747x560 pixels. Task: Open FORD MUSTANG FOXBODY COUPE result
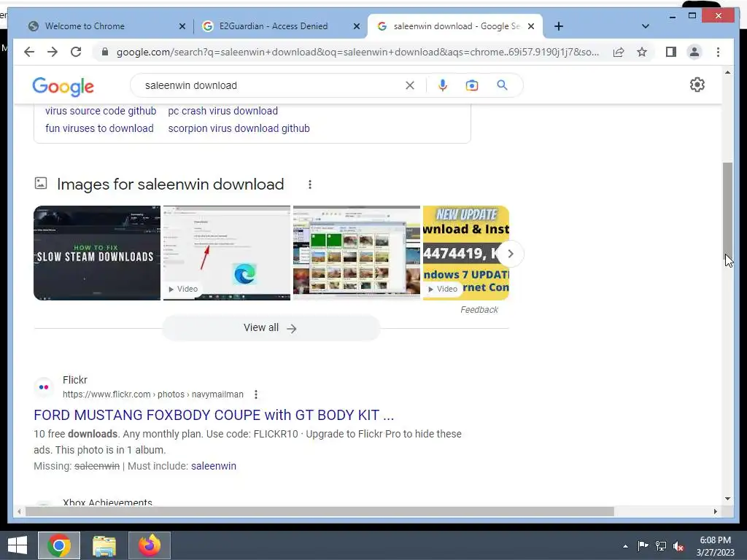click(x=214, y=415)
